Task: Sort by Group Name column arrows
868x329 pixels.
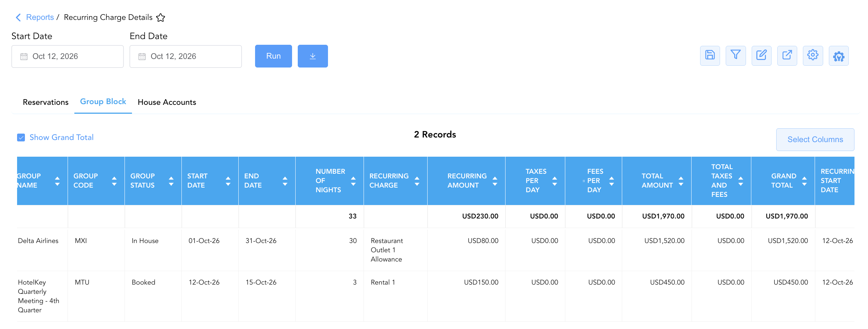Action: click(57, 181)
